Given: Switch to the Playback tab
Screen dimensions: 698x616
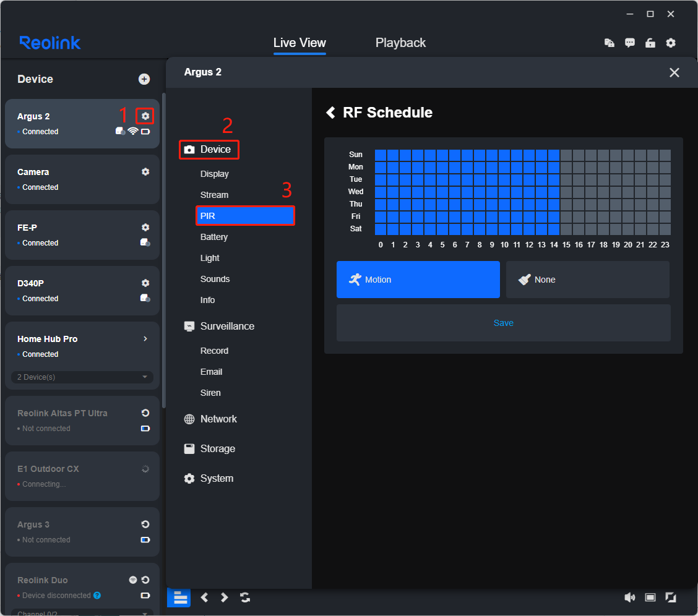Looking at the screenshot, I should pyautogui.click(x=400, y=43).
